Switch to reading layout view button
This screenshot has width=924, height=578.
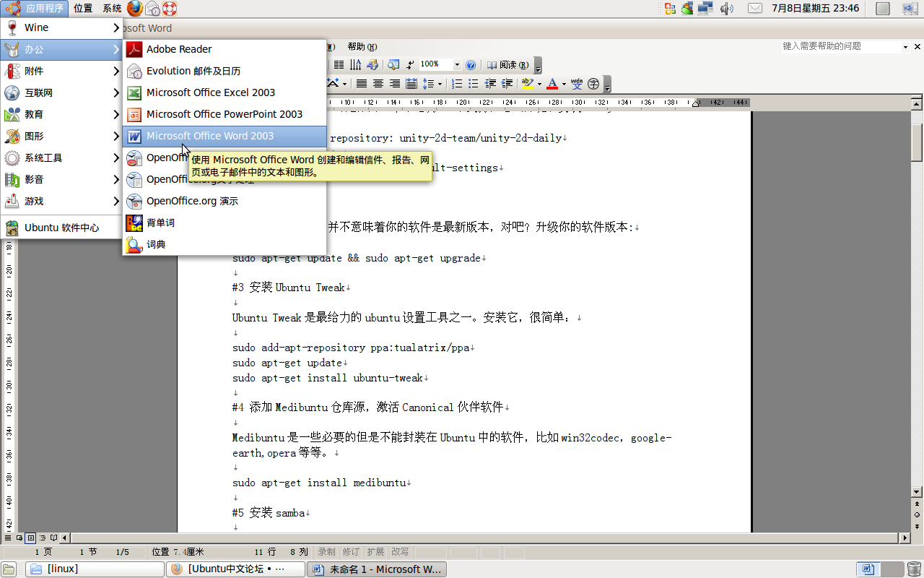pos(53,538)
